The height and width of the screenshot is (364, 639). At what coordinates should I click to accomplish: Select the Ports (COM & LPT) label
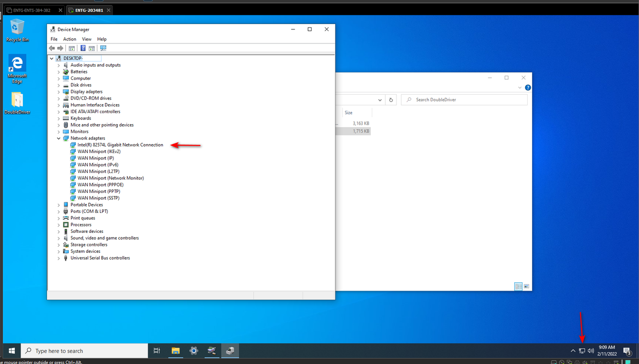pos(89,211)
